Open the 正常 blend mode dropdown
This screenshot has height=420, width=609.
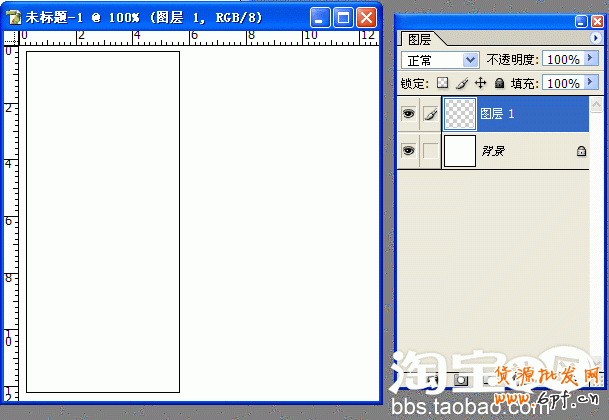point(441,60)
